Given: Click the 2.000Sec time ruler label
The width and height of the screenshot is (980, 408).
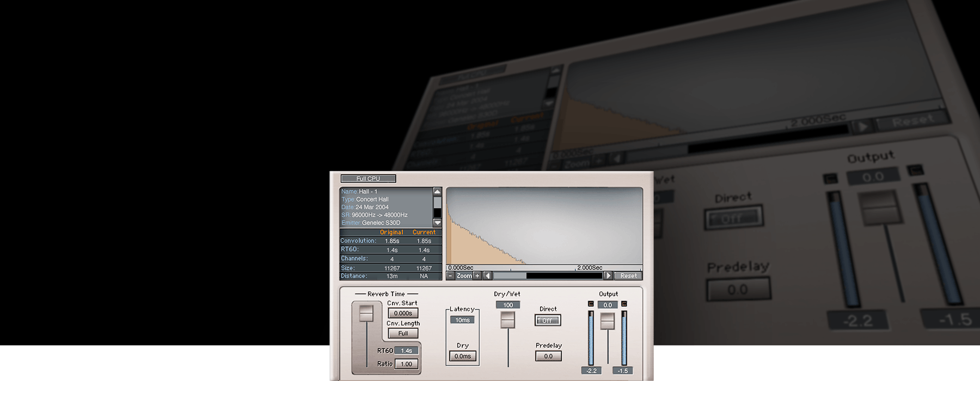Looking at the screenshot, I should (x=590, y=268).
